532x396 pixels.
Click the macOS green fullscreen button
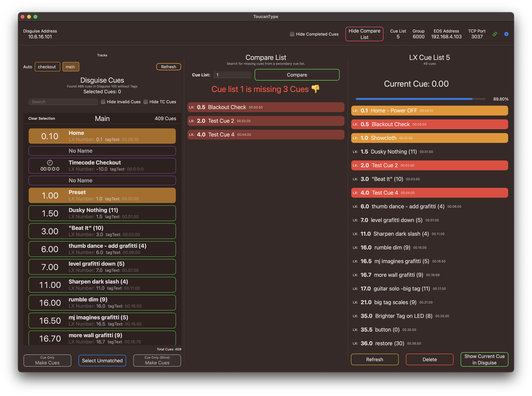(x=35, y=17)
